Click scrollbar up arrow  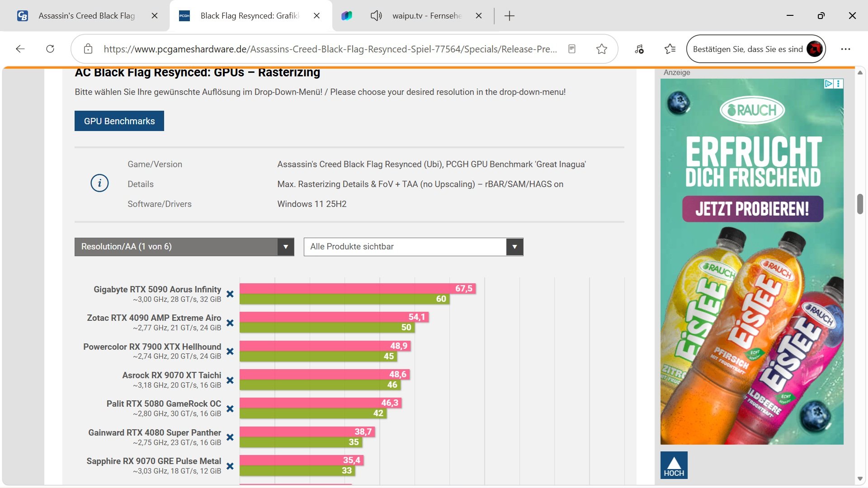[x=860, y=72]
